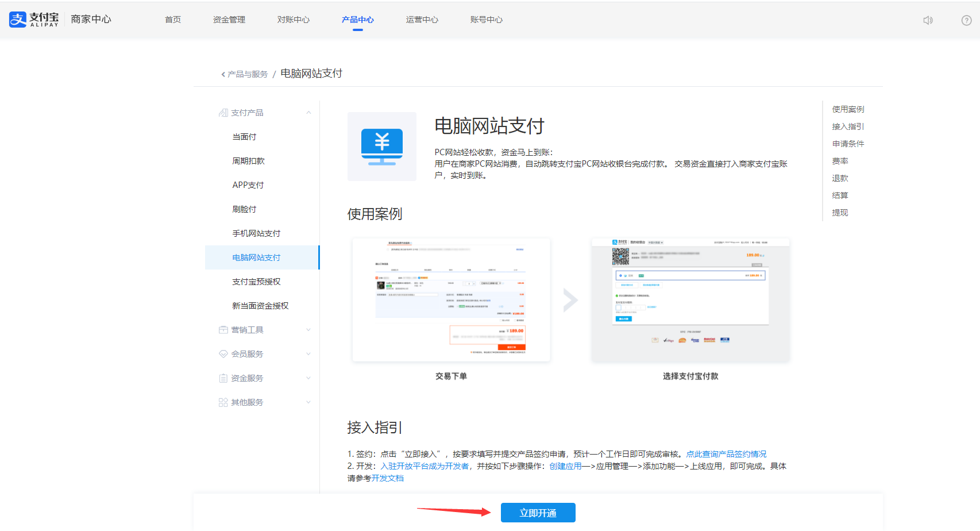Select the 产品中心 tab

[358, 20]
